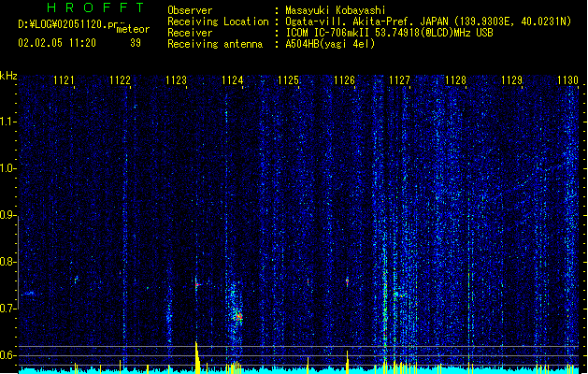Click the tallest yellow power spike near 1123
Screen dimensions: 588x374
point(196,357)
